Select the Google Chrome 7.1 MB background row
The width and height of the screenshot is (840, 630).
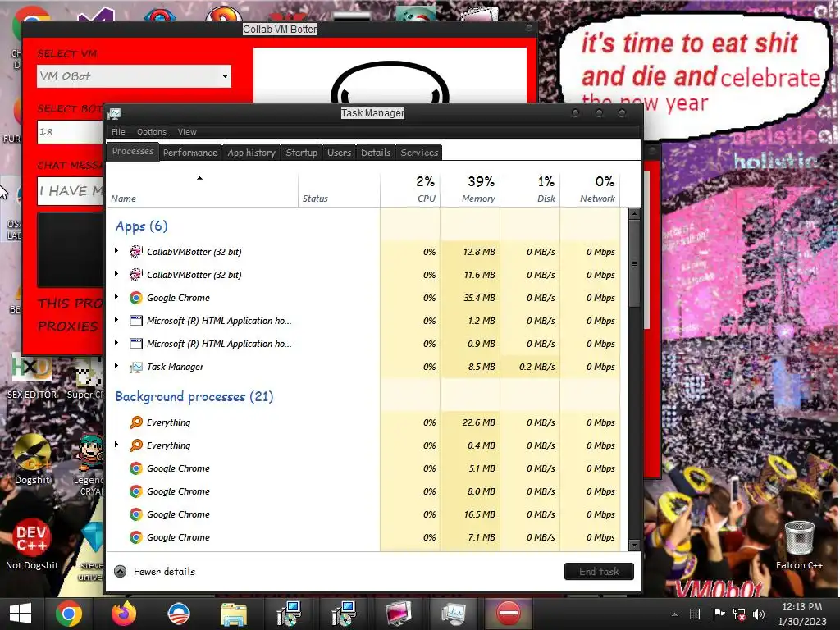366,537
